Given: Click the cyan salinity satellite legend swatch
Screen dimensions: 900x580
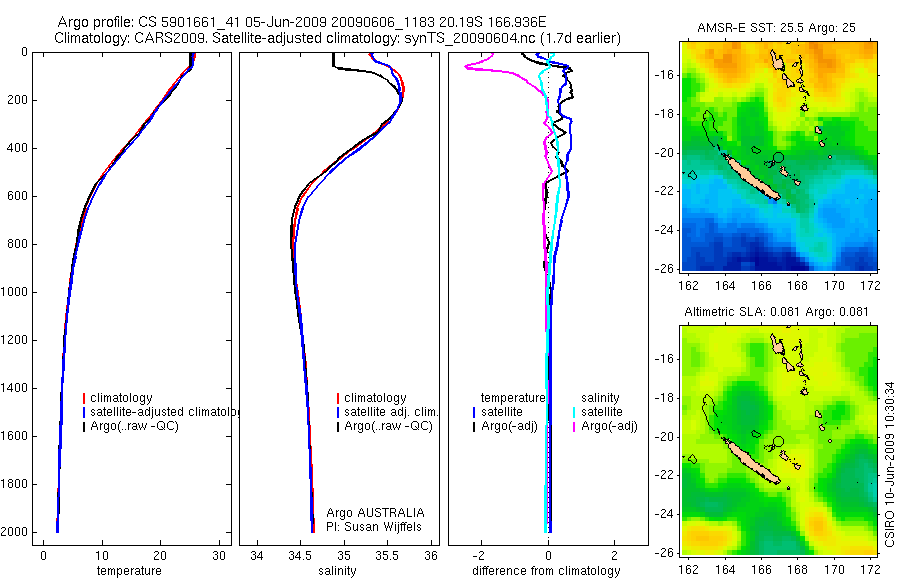Looking at the screenshot, I should [574, 412].
